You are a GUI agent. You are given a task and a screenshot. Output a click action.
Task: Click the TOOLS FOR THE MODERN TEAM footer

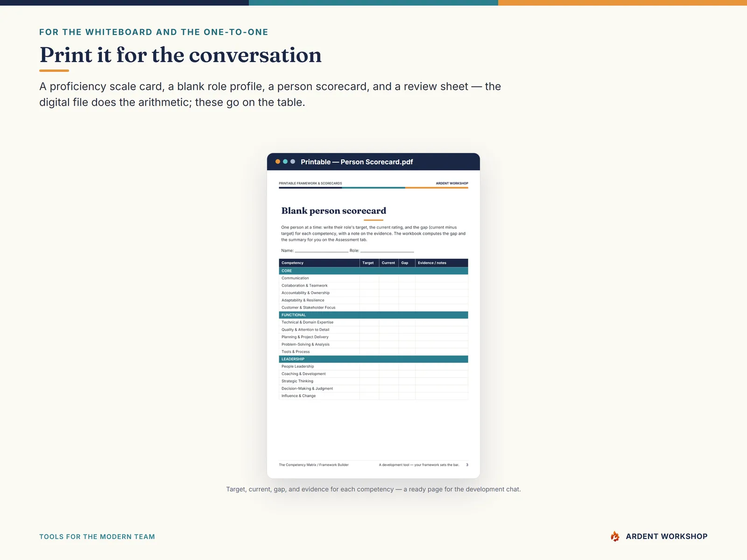(97, 537)
